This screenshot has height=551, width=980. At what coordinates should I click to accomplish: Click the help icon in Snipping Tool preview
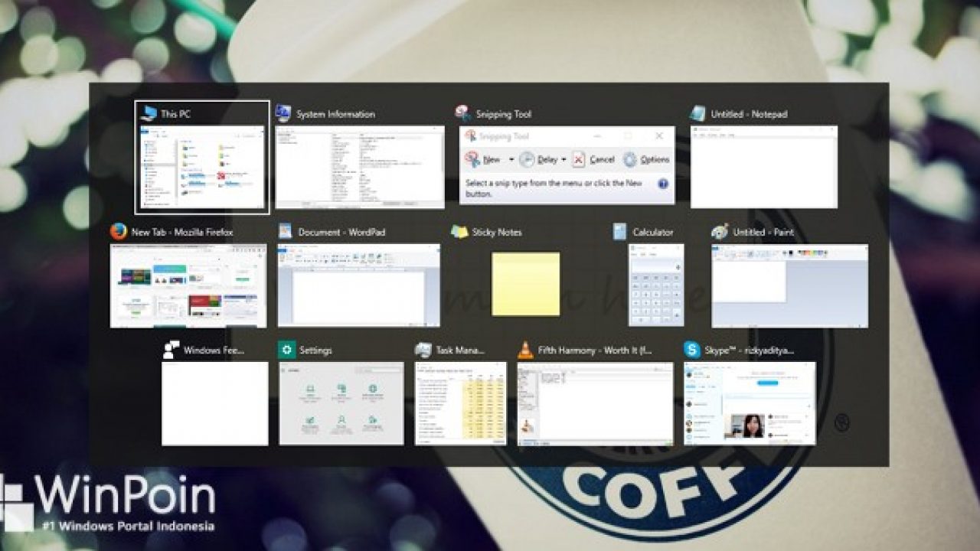[x=663, y=184]
